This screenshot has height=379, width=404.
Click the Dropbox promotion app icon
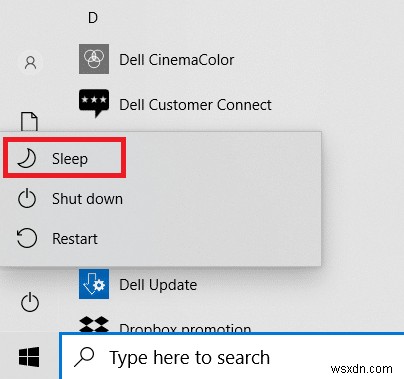tap(94, 325)
